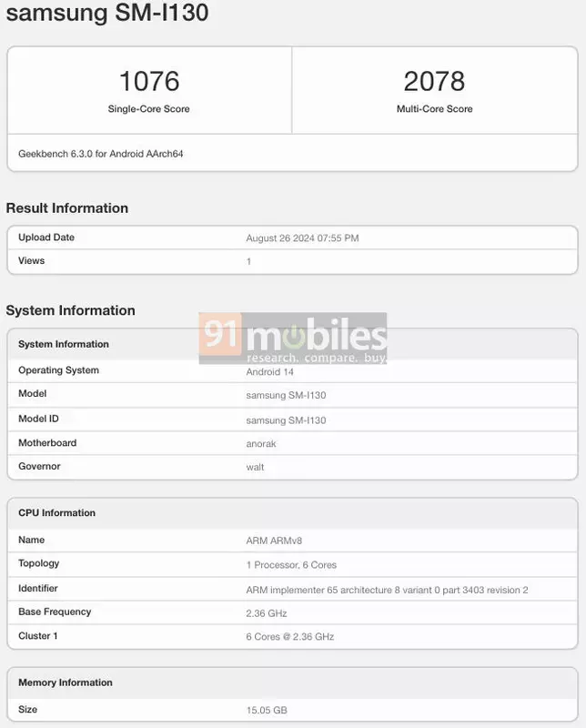586x728 pixels.
Task: Select the 2078 multi-core score value
Action: [434, 81]
